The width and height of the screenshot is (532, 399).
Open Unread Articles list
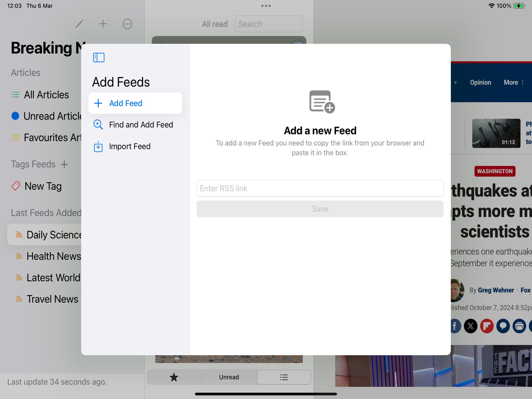tap(46, 116)
